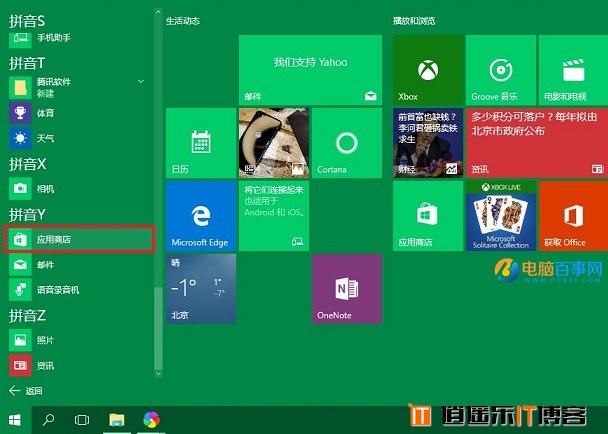Screen dimensions: 608x434
Task: Open the 邮件 Yahoo live tile
Action: pyautogui.click(x=310, y=70)
